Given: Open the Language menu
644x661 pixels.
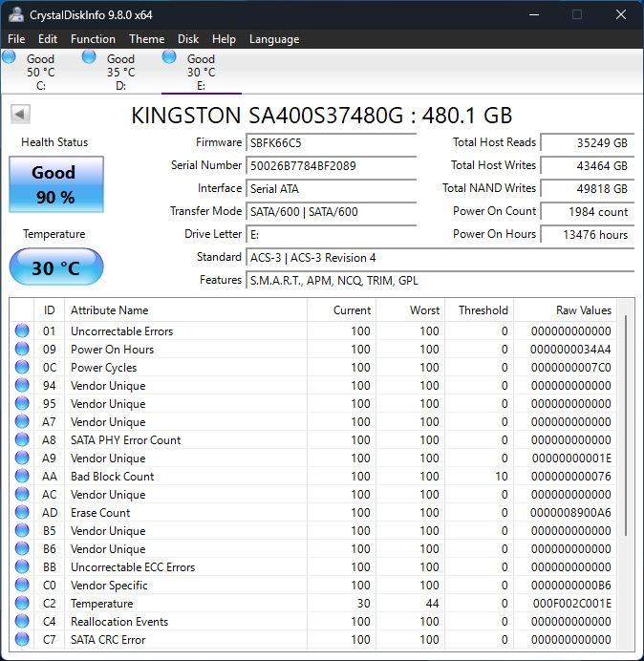Looking at the screenshot, I should (274, 39).
